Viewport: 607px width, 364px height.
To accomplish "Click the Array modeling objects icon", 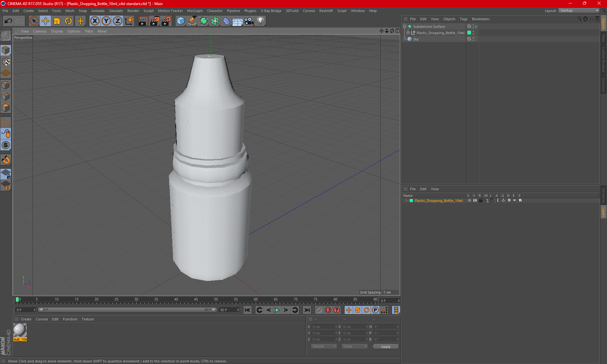I will click(215, 21).
